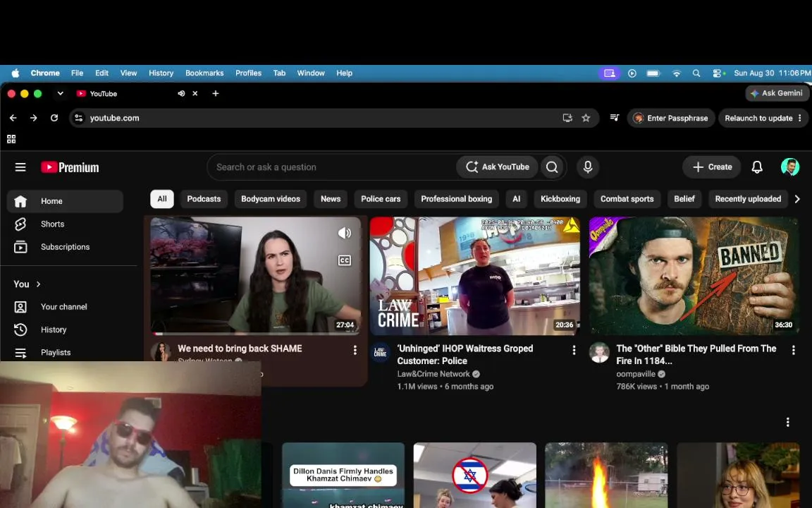Screen dimensions: 812x508
Task: Open Subscriptions in the sidebar
Action: [65, 247]
